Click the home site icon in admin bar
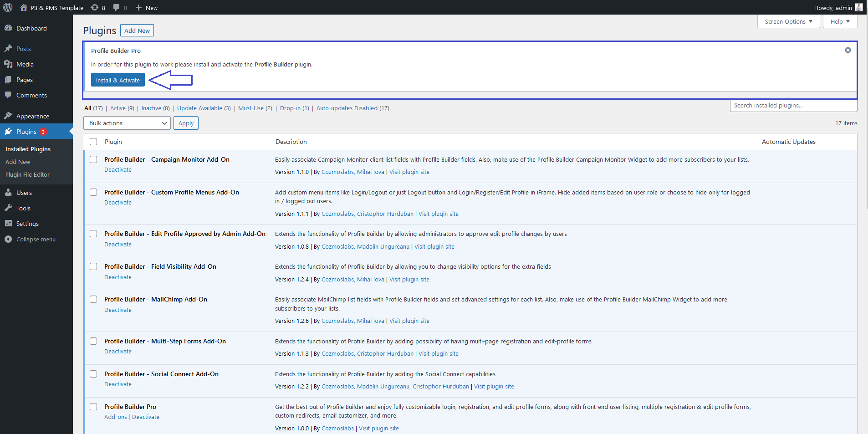 pyautogui.click(x=24, y=7)
